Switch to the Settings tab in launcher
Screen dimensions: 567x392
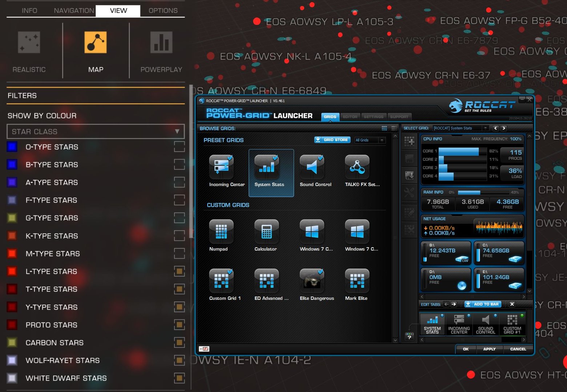pyautogui.click(x=373, y=117)
